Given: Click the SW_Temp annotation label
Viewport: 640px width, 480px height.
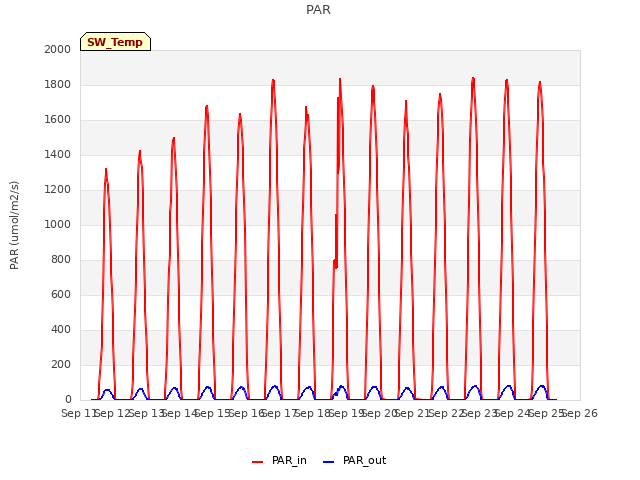Looking at the screenshot, I should (x=115, y=42).
